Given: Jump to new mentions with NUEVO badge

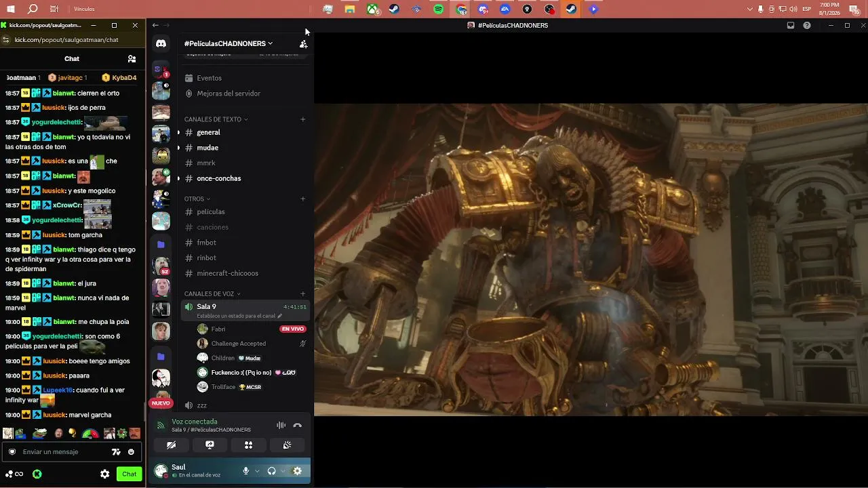Looking at the screenshot, I should coord(161,403).
